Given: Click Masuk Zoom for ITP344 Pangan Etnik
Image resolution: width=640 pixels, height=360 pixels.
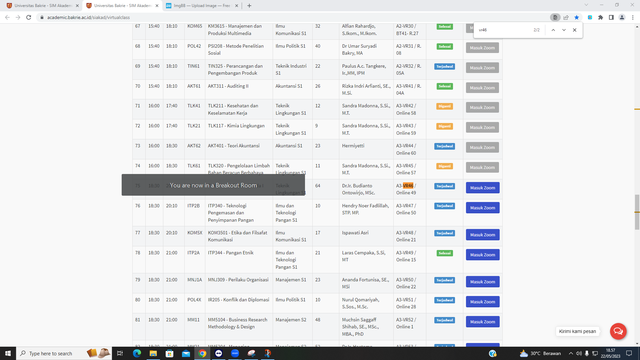Looking at the screenshot, I should coord(482,255).
